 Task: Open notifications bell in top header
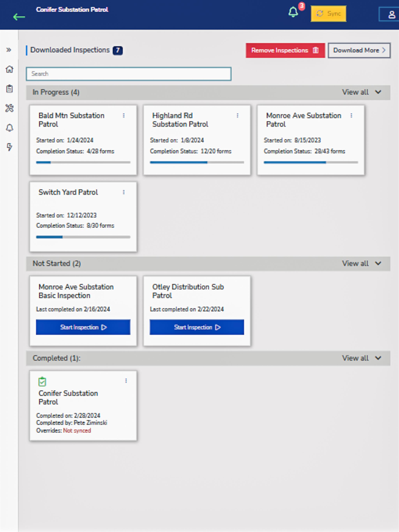coord(293,12)
